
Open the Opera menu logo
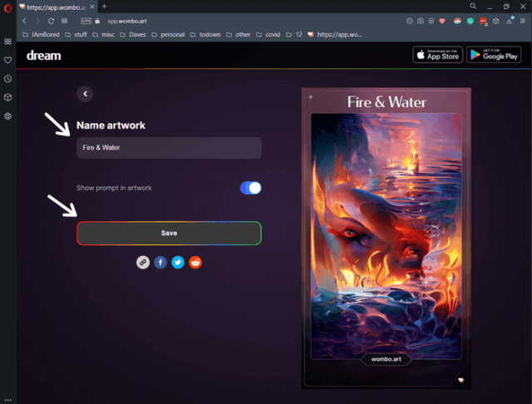pyautogui.click(x=7, y=7)
